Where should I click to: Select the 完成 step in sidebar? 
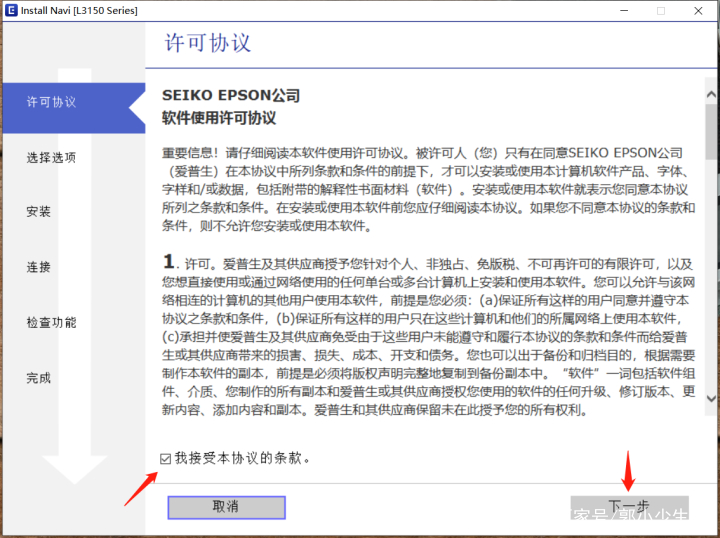tap(39, 378)
